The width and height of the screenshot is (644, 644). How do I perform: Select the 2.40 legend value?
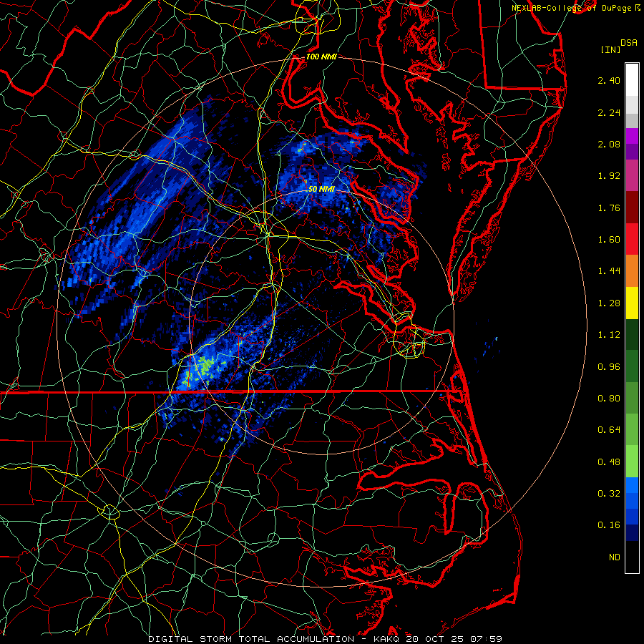click(609, 80)
